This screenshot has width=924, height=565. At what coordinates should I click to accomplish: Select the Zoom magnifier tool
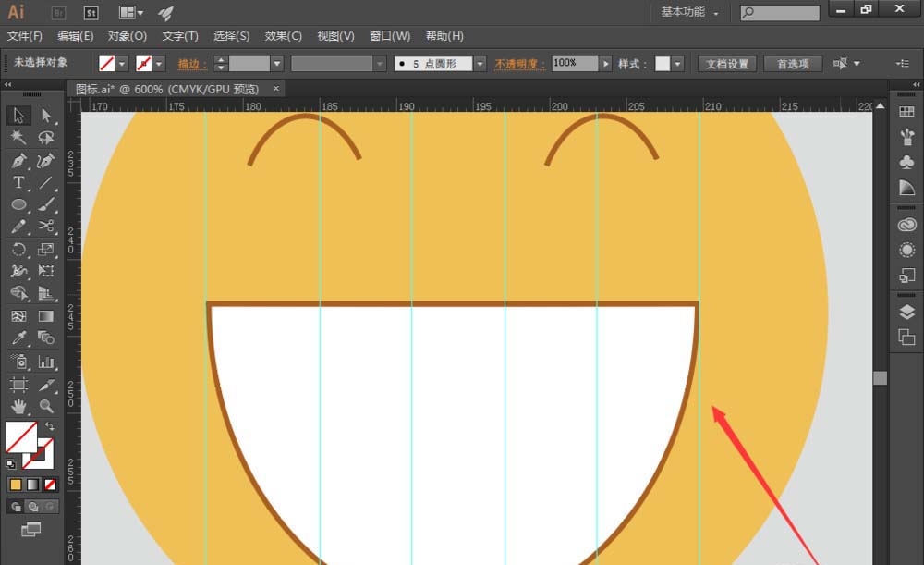[x=46, y=406]
